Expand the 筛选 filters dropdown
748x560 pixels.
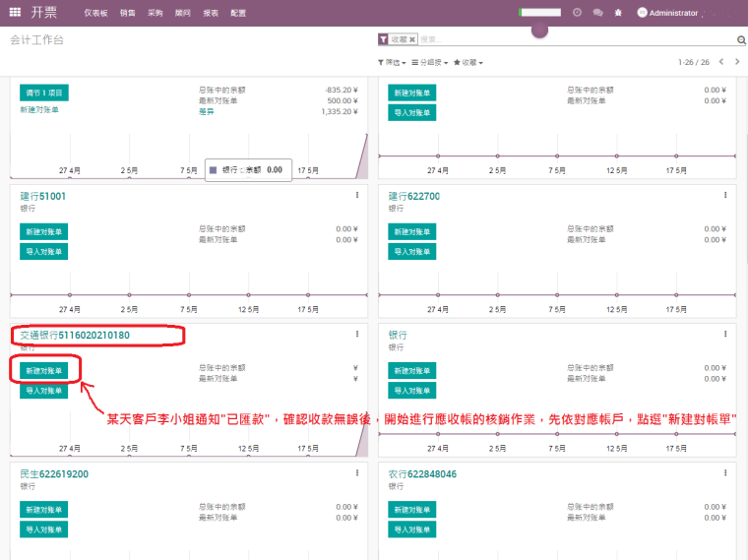392,62
